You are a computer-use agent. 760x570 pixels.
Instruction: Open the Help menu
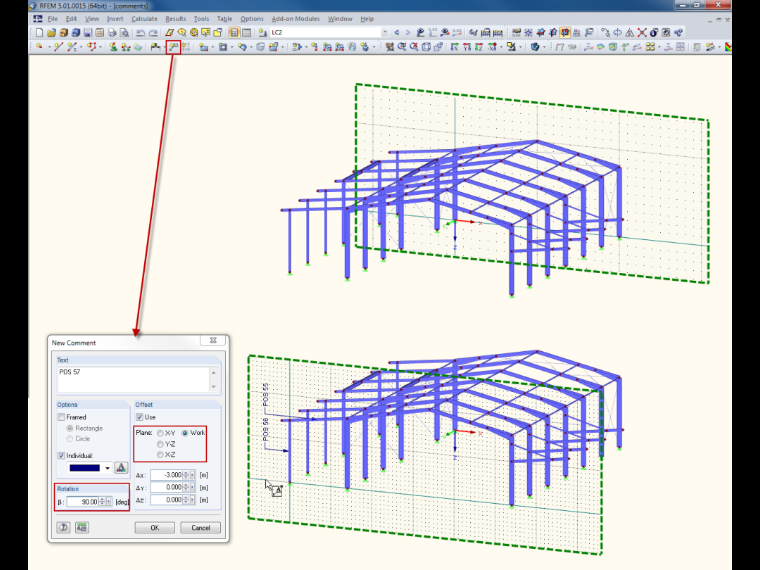coord(367,19)
